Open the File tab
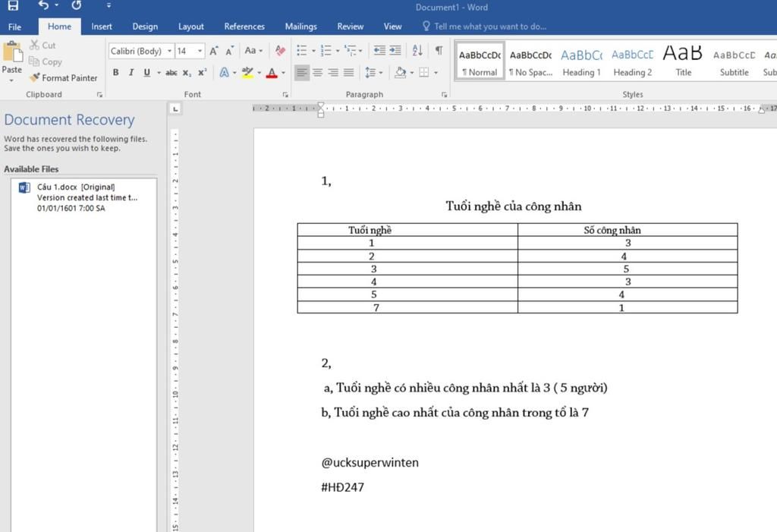 pyautogui.click(x=15, y=27)
